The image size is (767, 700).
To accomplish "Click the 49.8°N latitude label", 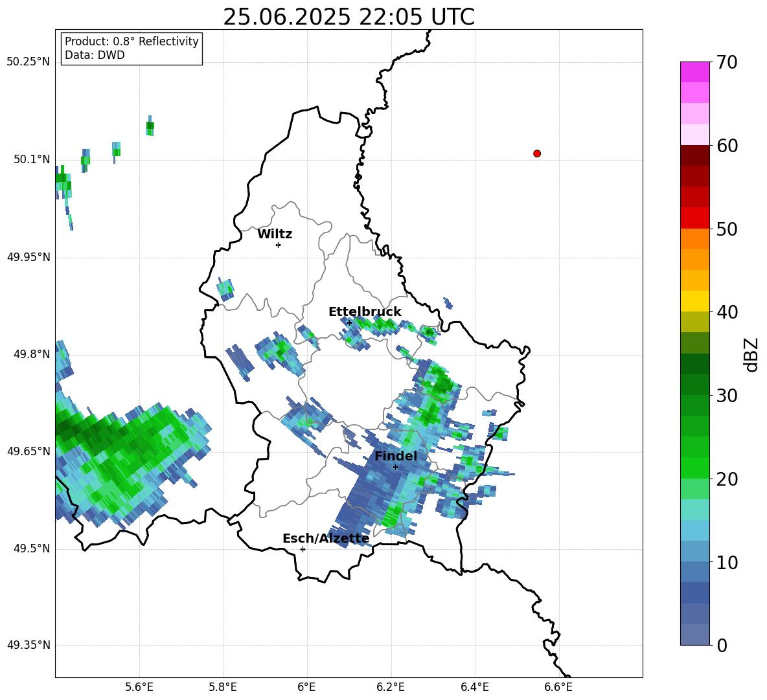I will (x=31, y=354).
